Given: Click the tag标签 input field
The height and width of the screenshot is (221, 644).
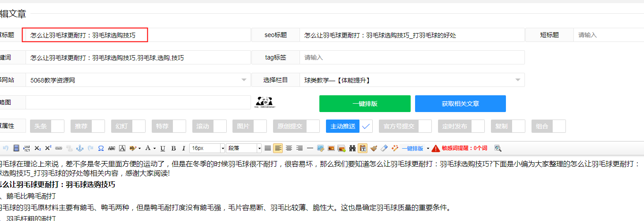Looking at the screenshot, I should (x=412, y=57).
